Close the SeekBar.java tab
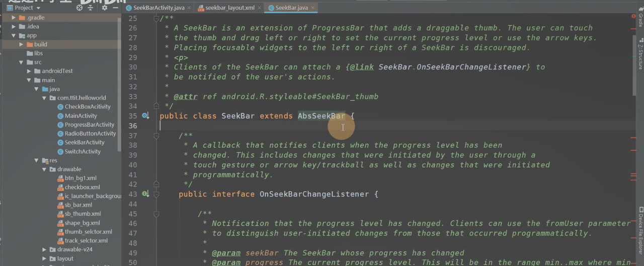 click(x=312, y=8)
